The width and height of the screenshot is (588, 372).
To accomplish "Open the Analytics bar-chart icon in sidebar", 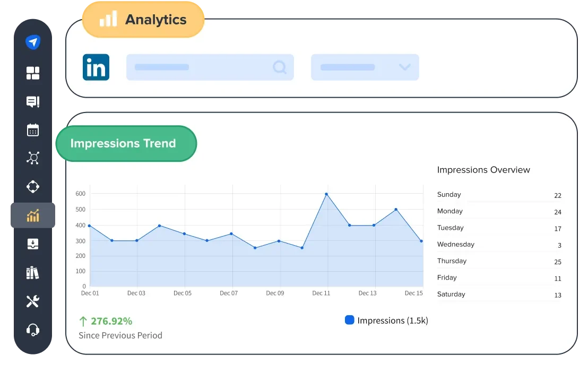I will pos(32,215).
